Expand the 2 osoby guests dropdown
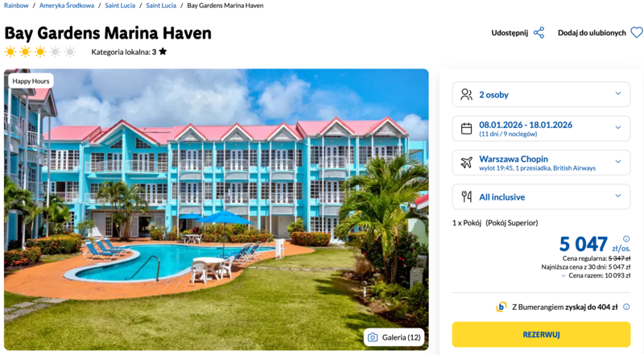644x355 pixels. (618, 94)
